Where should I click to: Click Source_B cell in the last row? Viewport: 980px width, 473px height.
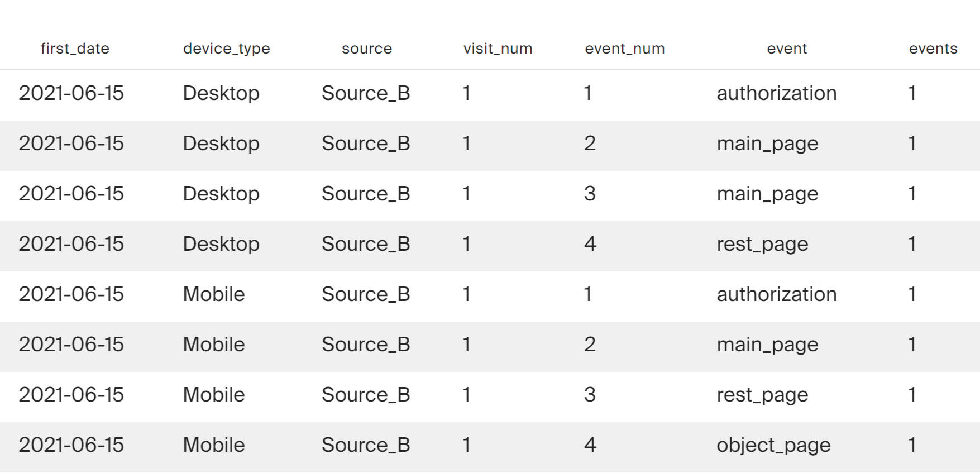[366, 445]
